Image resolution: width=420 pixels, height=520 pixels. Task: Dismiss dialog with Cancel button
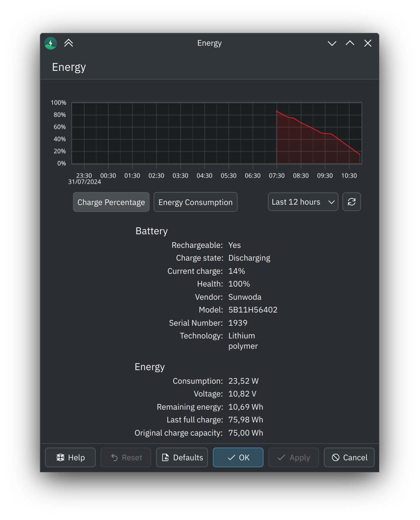349,457
